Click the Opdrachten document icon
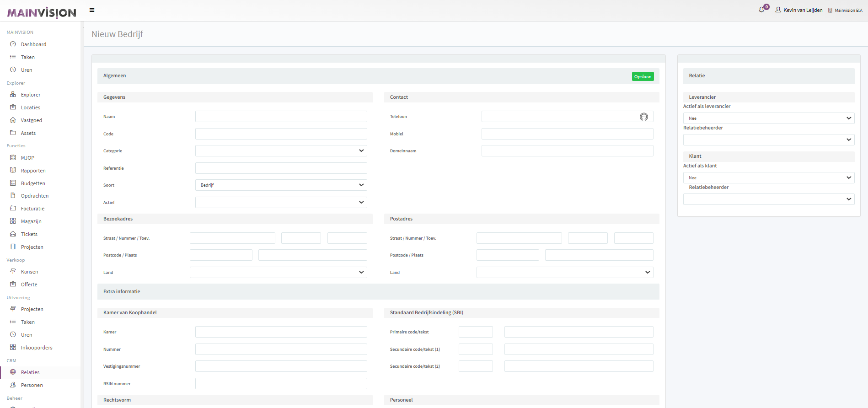The height and width of the screenshot is (408, 868). [13, 196]
